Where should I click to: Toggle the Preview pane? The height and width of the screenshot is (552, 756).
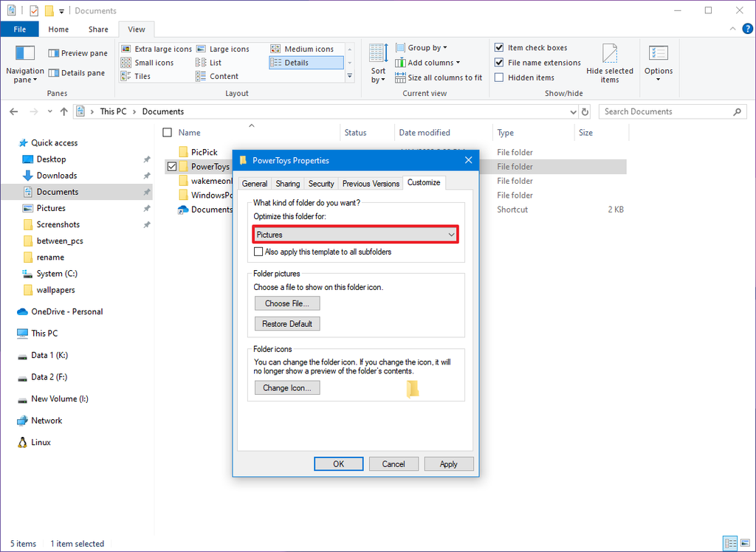(75, 52)
